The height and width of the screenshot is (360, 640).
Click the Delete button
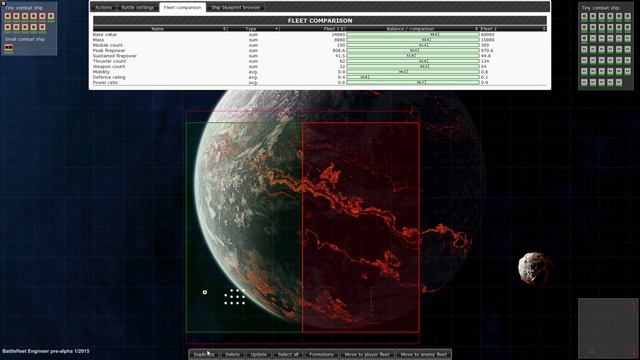pos(233,354)
